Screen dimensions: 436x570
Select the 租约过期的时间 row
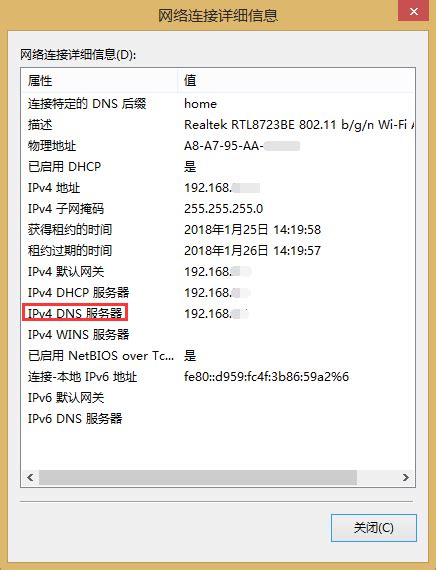point(218,251)
